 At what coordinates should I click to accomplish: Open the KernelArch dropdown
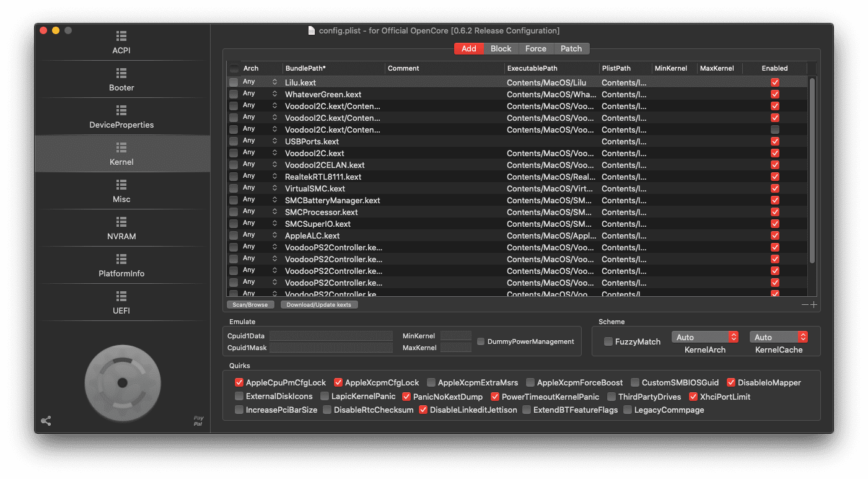point(705,337)
